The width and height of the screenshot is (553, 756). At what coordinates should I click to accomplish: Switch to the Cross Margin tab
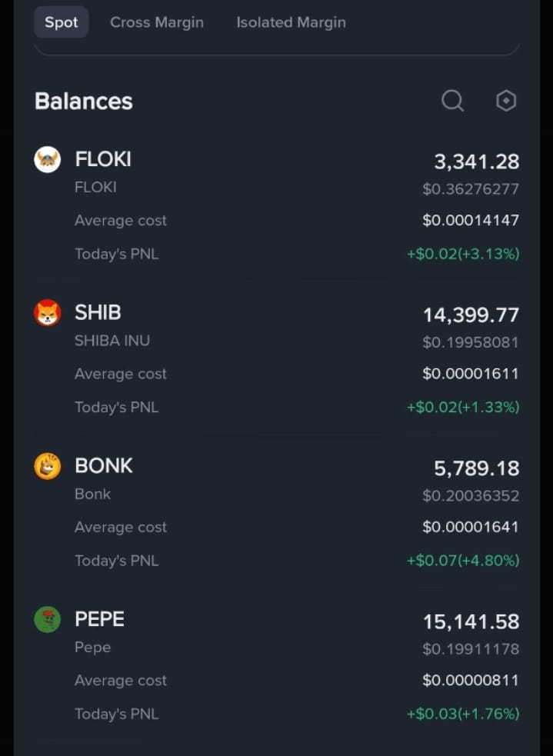(157, 22)
